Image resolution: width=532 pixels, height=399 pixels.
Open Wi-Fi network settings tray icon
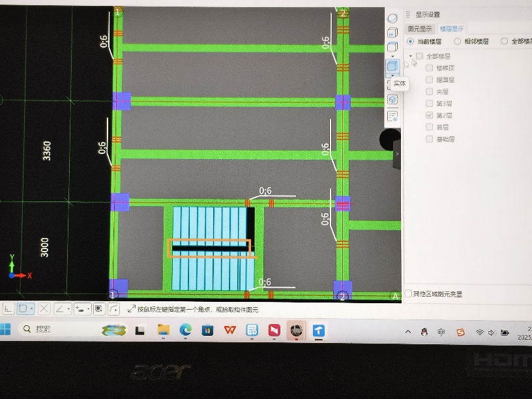479,332
